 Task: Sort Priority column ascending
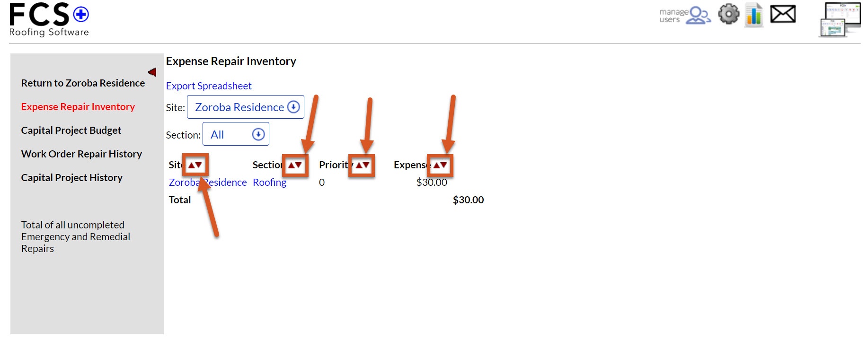tap(359, 165)
